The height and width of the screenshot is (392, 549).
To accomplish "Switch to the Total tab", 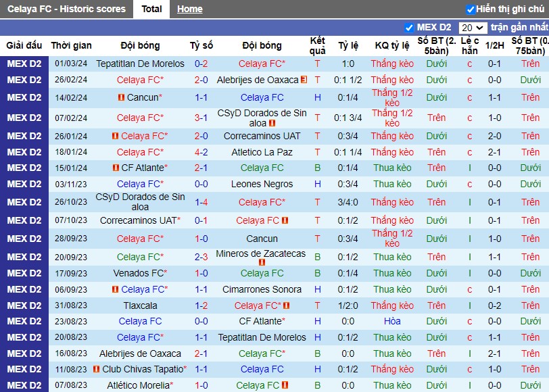I will (x=151, y=9).
